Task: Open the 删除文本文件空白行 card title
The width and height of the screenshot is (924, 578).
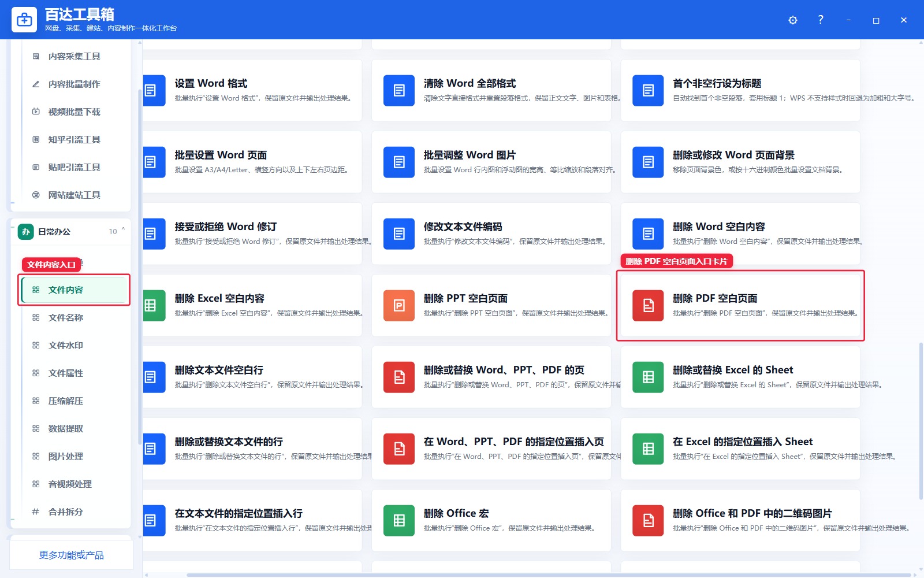Action: [x=219, y=370]
